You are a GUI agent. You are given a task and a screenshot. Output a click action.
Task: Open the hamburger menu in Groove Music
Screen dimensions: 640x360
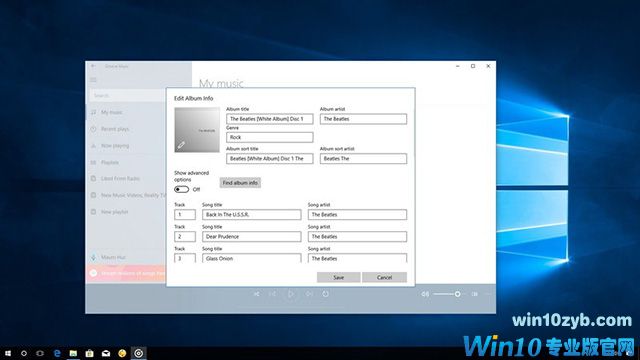pos(93,80)
